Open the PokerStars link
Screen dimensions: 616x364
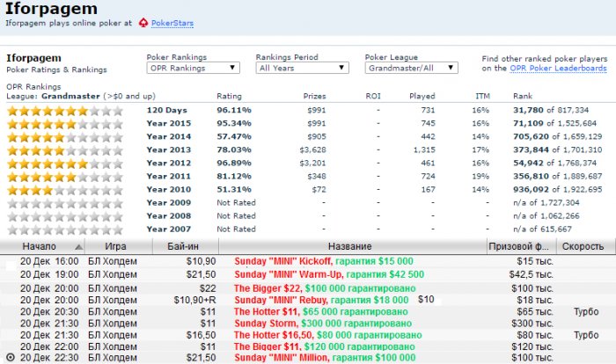[x=172, y=23]
